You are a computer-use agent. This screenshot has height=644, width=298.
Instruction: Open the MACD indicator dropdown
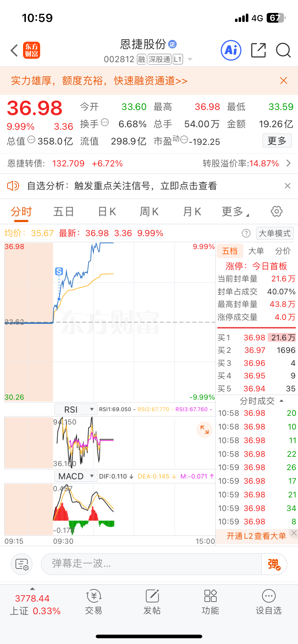coord(76,476)
